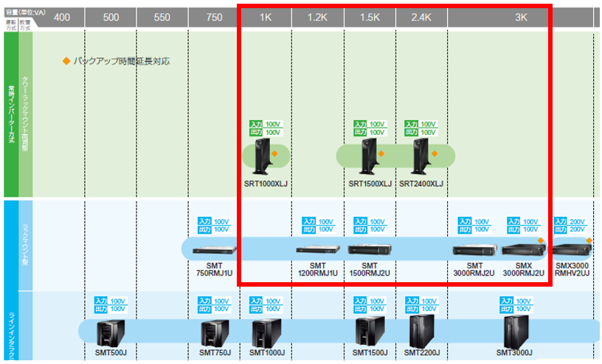
Task: Select the 3K capacity column header
Action: [521, 17]
